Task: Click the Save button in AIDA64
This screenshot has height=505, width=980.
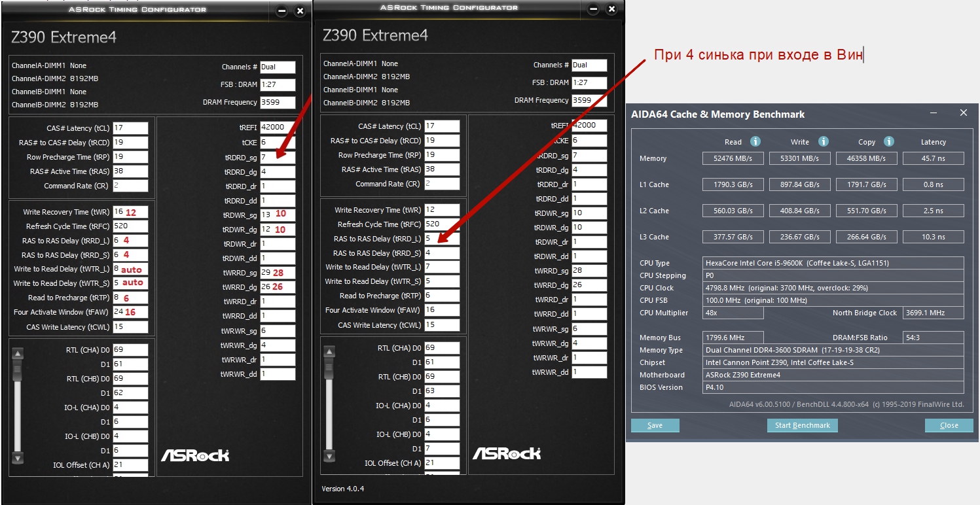Action: pyautogui.click(x=655, y=425)
